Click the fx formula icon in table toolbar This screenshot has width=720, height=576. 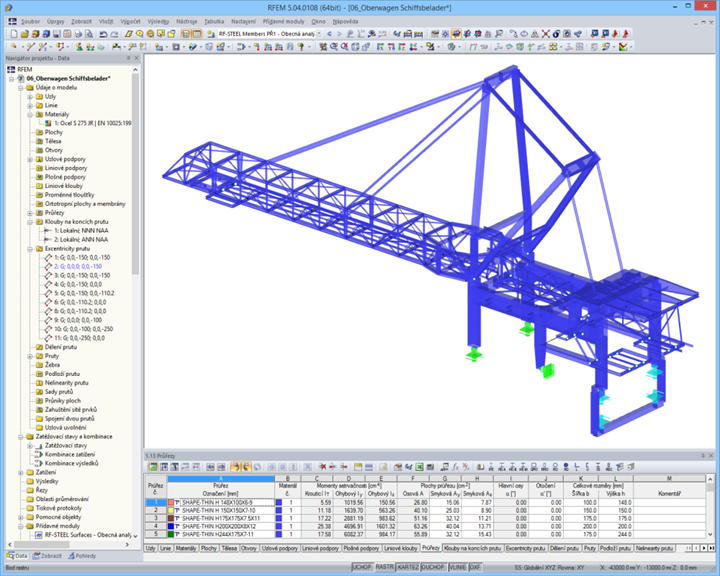pyautogui.click(x=455, y=467)
